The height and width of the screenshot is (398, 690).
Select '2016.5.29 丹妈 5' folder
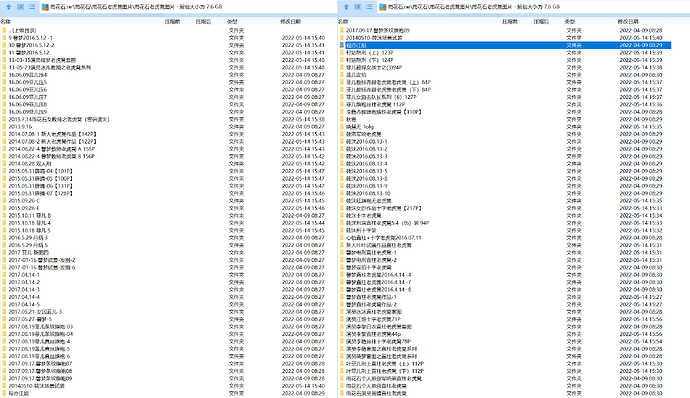click(28, 245)
